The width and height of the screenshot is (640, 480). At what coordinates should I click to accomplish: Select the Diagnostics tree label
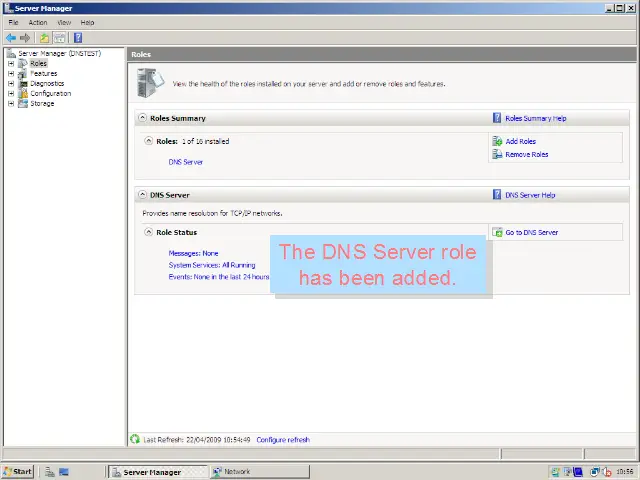coord(47,83)
